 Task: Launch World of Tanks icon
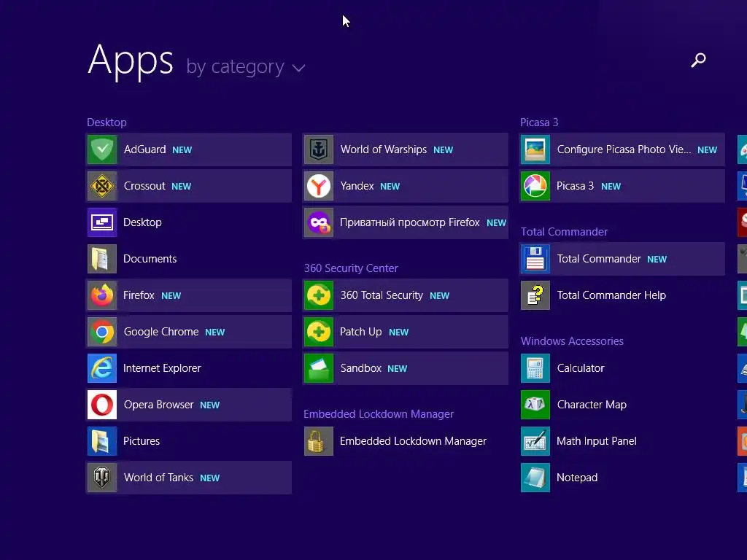coord(102,478)
